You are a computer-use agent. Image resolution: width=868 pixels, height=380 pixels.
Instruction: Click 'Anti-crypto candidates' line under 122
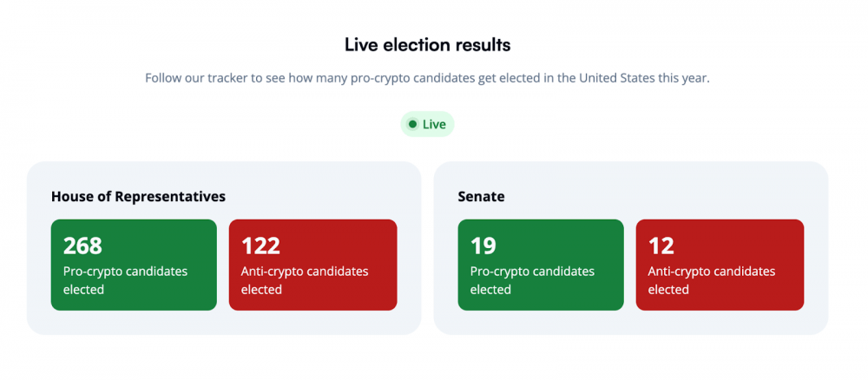[305, 272]
